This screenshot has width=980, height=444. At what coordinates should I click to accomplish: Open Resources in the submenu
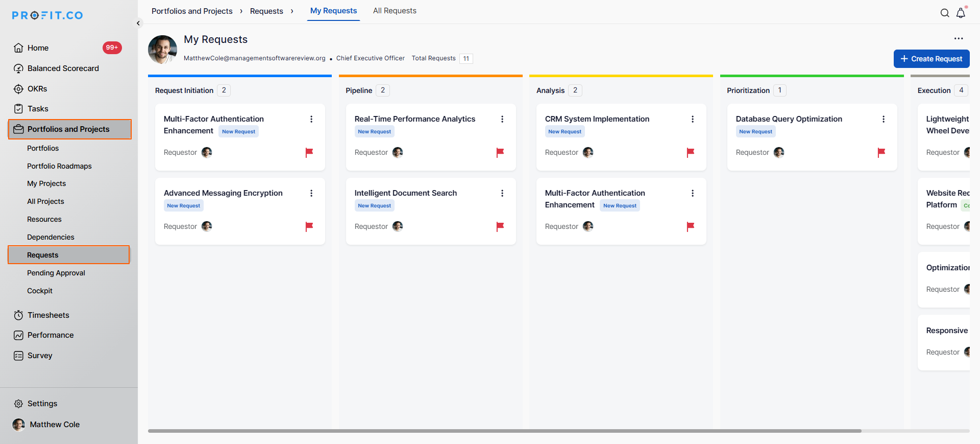click(44, 219)
